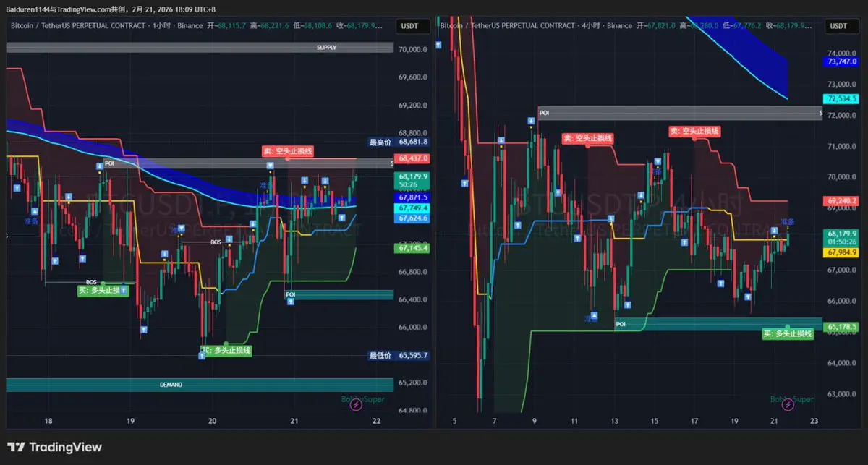Click the blue 67,871.5 price label
Screen dimensions: 868x465
tap(412, 197)
